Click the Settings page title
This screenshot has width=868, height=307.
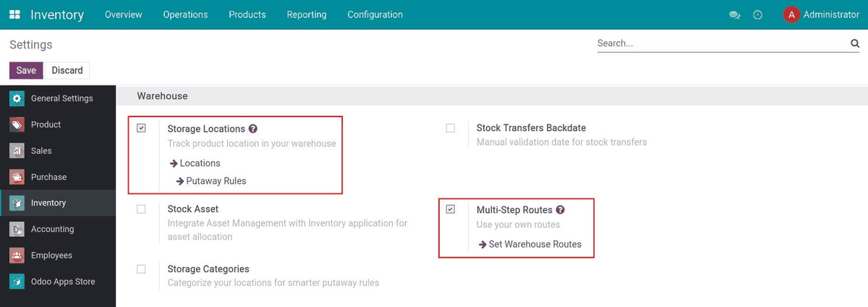coord(31,45)
